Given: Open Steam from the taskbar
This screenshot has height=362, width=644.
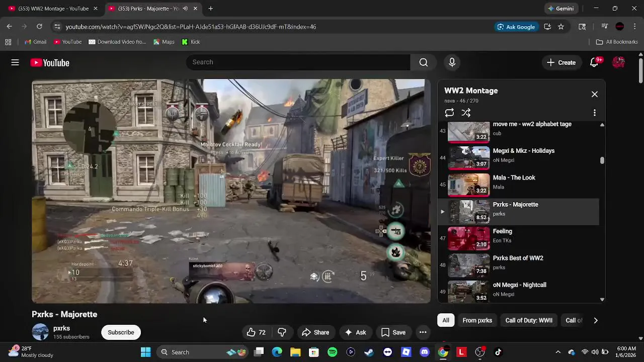Looking at the screenshot, I should click(369, 352).
